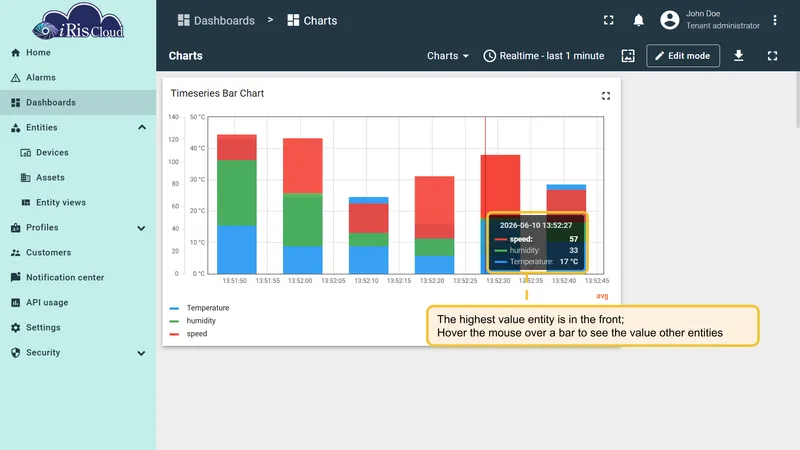Open the Realtime - last 1 minute timewindow
800x450 pixels.
pyautogui.click(x=544, y=56)
